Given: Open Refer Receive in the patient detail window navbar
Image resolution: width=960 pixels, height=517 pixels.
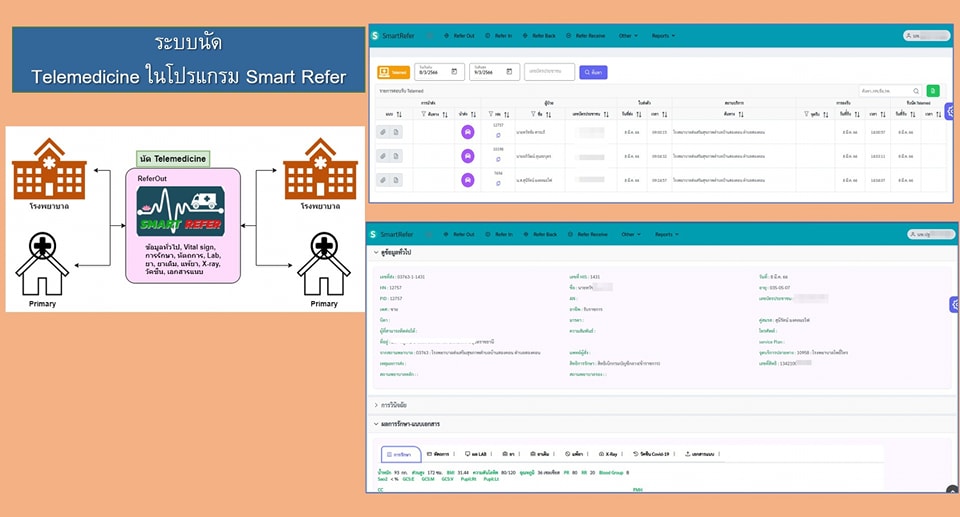Looking at the screenshot, I should tap(588, 234).
